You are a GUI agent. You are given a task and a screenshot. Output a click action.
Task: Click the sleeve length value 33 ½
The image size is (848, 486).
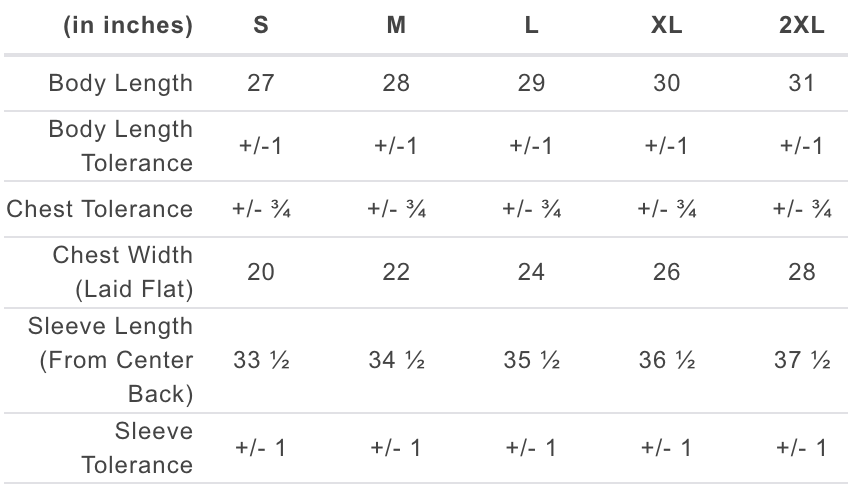click(261, 360)
